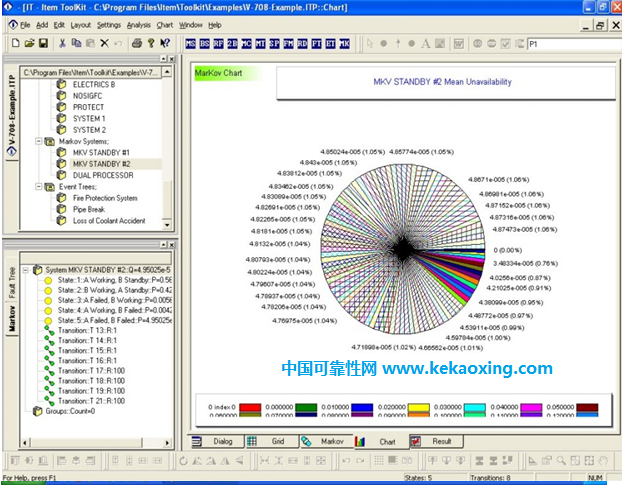The height and width of the screenshot is (489, 622).
Task: Click the P1 input field
Action: 573,44
